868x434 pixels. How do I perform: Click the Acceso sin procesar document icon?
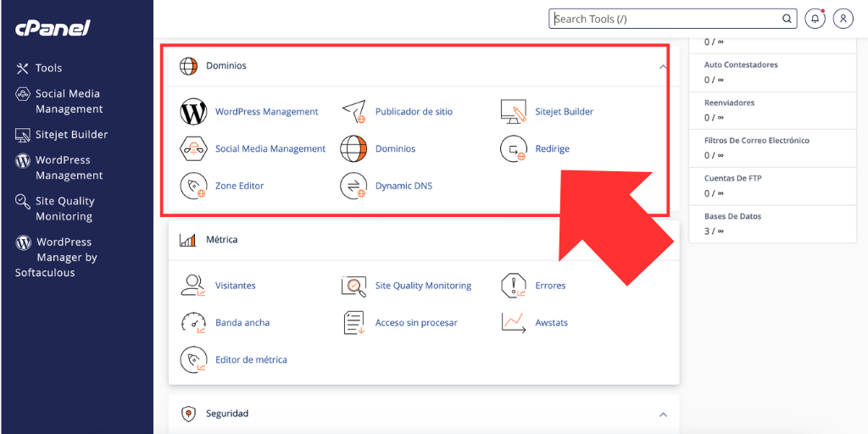(353, 323)
